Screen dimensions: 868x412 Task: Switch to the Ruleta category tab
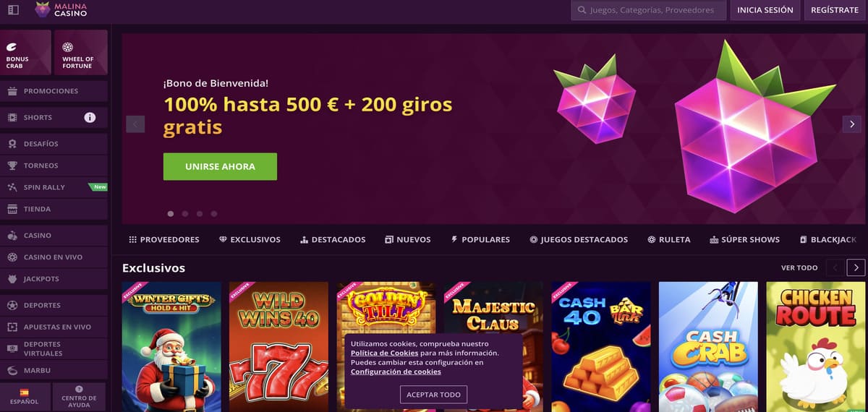(x=669, y=239)
